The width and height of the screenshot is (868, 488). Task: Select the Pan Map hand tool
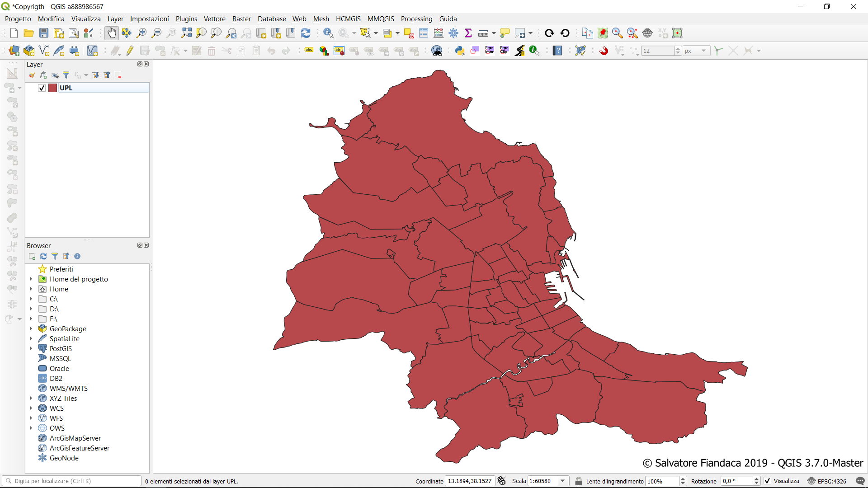pos(111,33)
